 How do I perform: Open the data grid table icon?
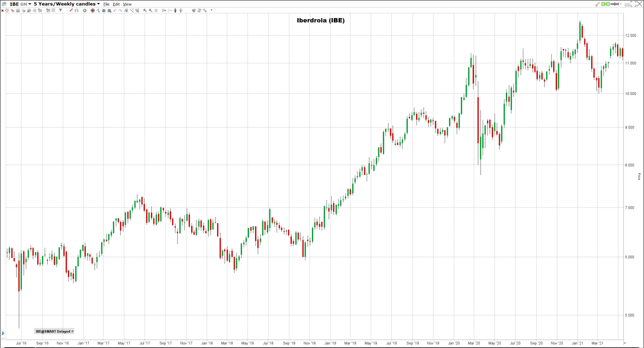pyautogui.click(x=18, y=10)
